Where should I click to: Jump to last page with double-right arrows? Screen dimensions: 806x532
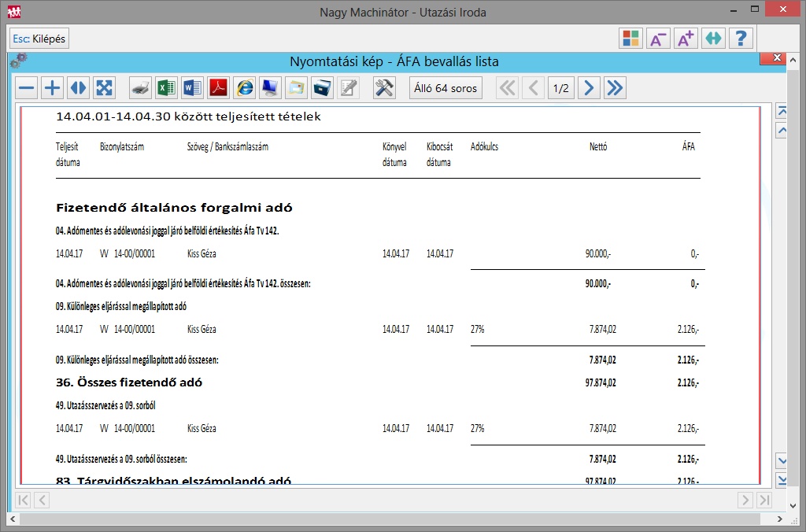[615, 88]
